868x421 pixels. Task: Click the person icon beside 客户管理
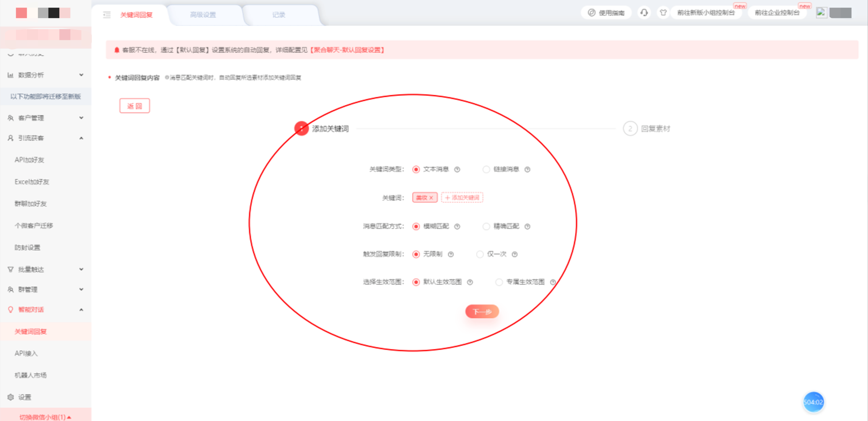coord(10,118)
